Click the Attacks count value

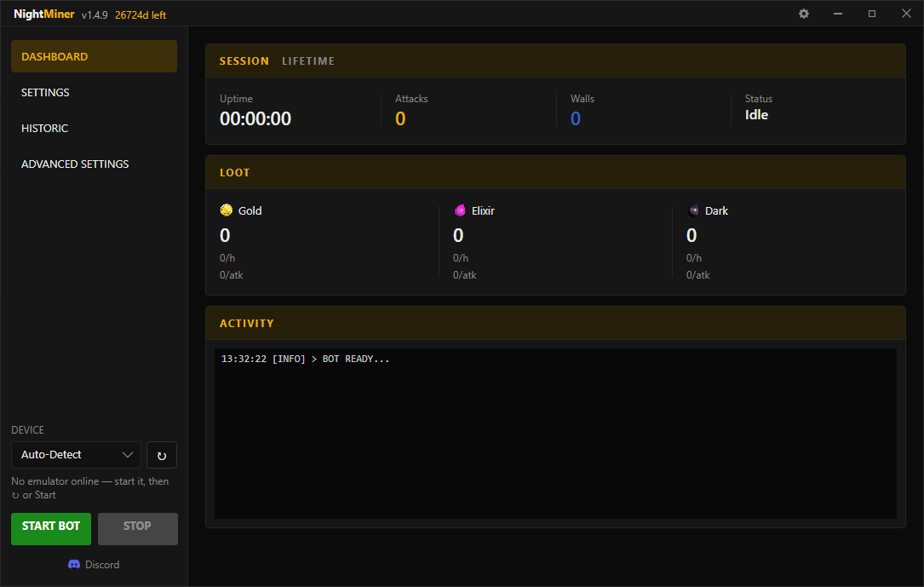click(400, 119)
